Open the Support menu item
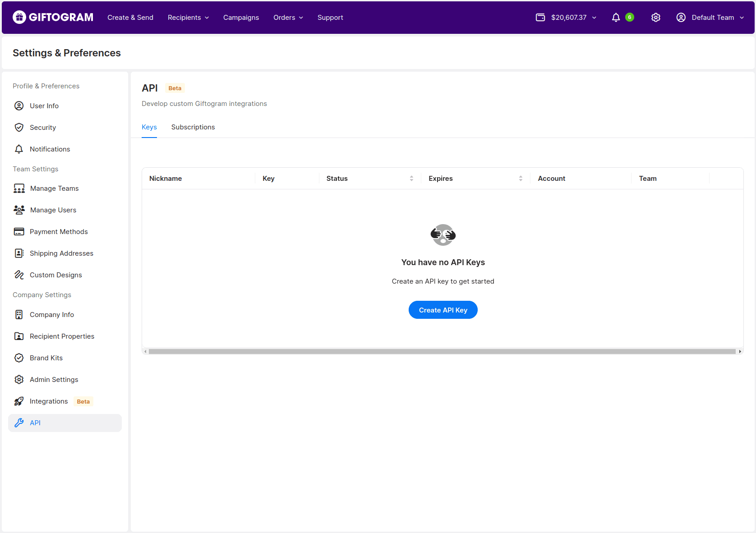 click(330, 18)
